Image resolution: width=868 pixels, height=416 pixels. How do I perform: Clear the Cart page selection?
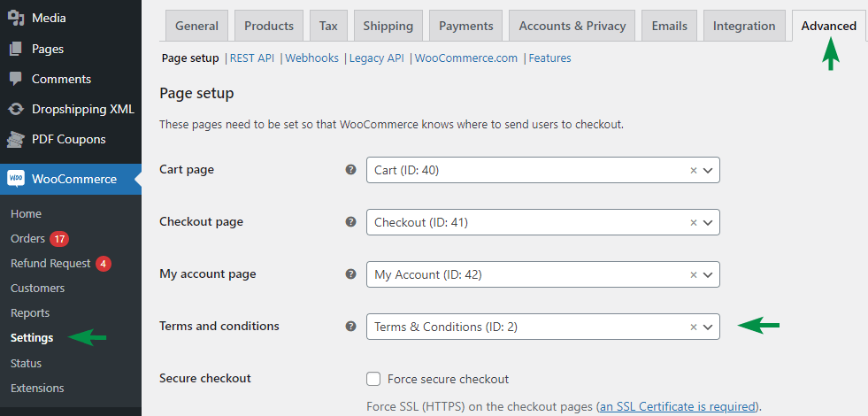(693, 171)
